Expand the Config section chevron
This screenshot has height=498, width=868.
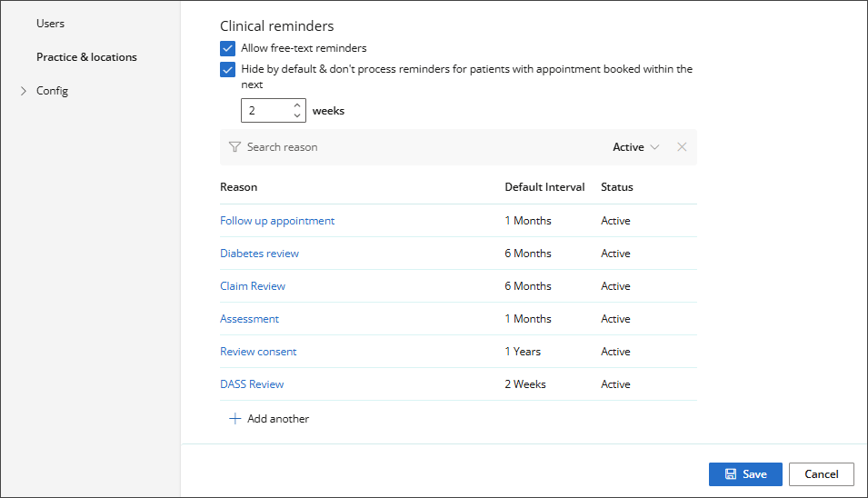pyautogui.click(x=24, y=91)
